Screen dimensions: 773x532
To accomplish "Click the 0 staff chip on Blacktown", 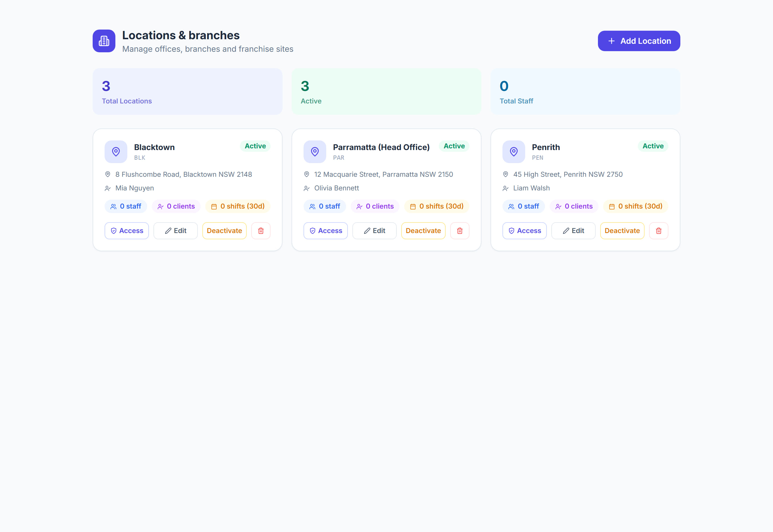I will [x=126, y=206].
